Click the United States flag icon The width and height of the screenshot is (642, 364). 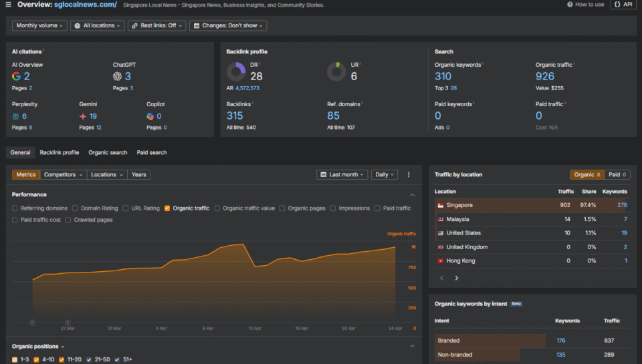click(x=441, y=233)
